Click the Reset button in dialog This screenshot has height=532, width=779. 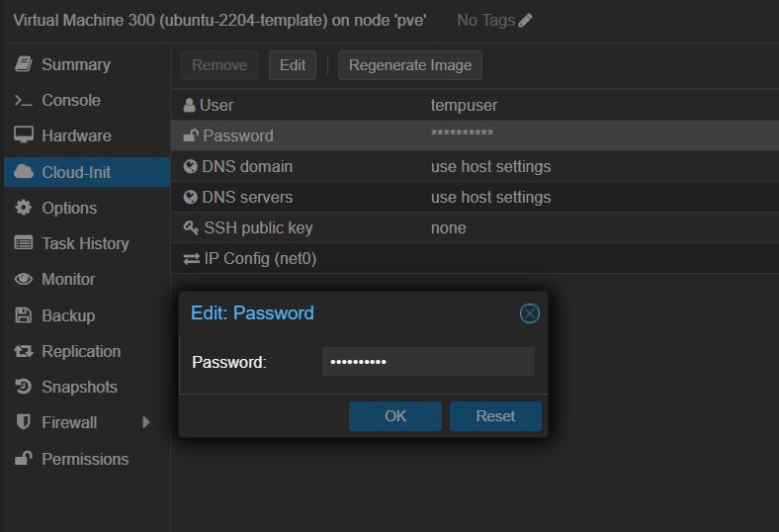coord(495,416)
